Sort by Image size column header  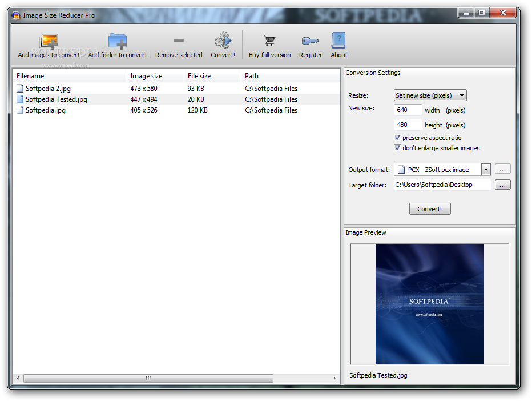click(x=156, y=76)
